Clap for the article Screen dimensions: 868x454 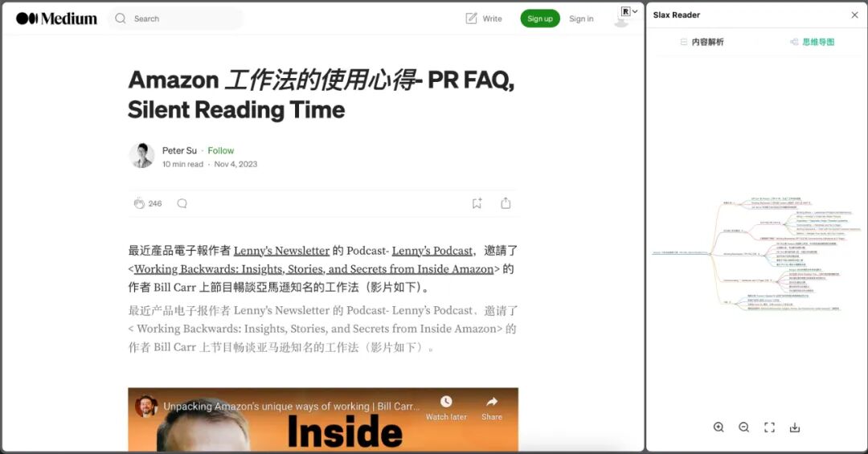pos(139,203)
